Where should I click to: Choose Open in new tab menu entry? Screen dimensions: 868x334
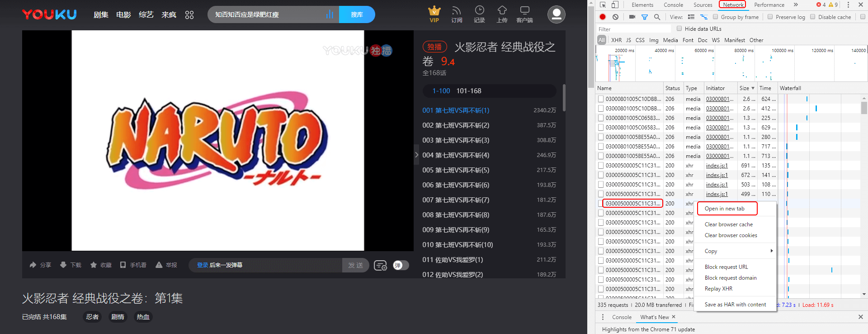pyautogui.click(x=725, y=209)
